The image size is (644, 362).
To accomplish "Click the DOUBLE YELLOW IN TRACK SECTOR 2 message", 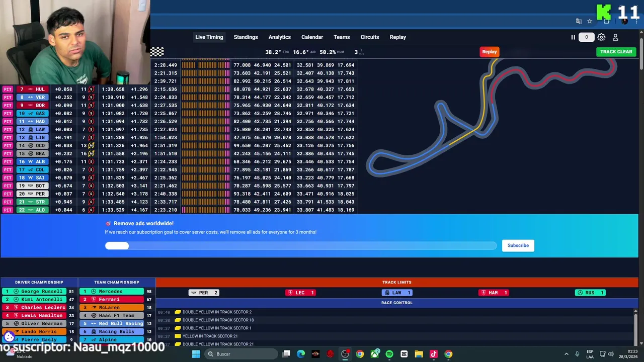I will (217, 312).
